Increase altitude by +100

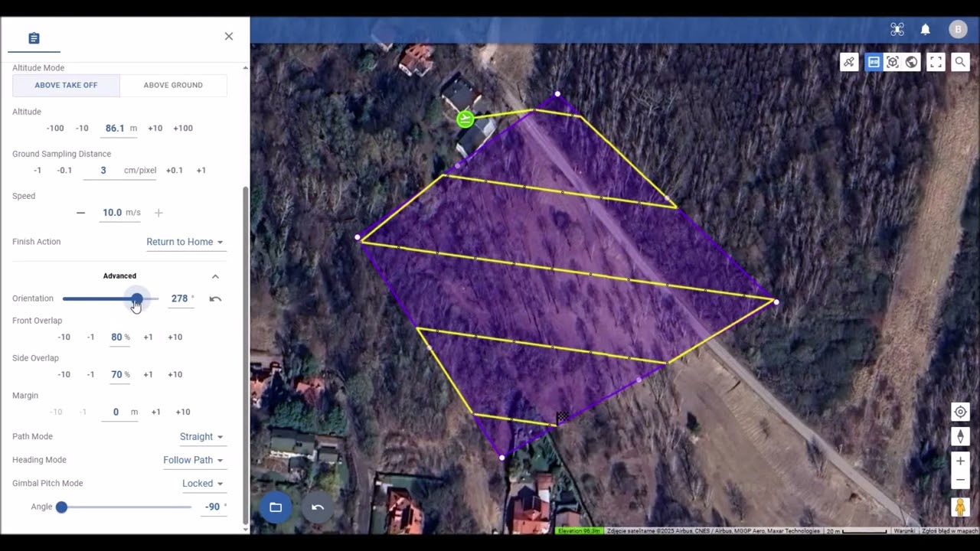click(183, 128)
